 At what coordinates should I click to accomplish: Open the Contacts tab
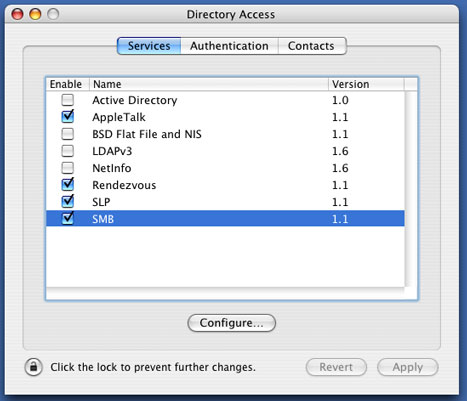pos(311,46)
